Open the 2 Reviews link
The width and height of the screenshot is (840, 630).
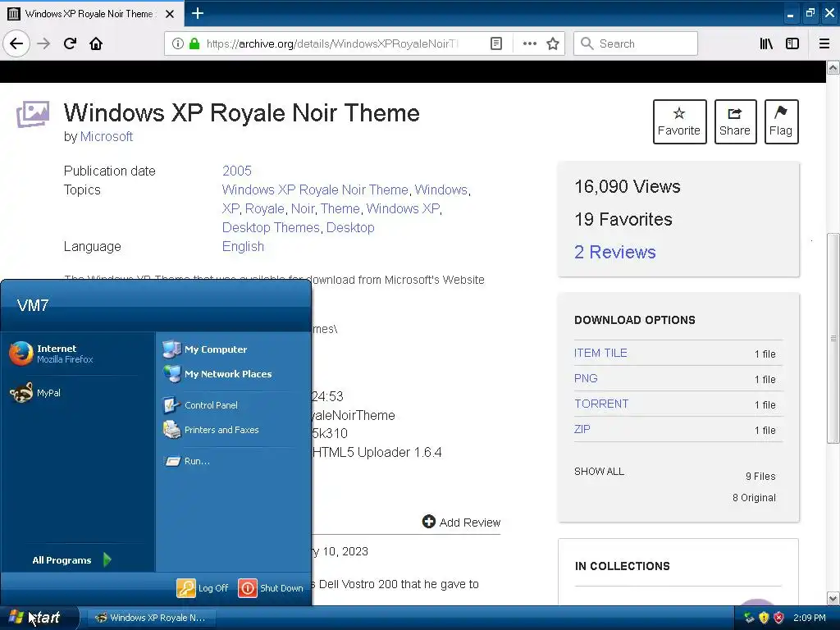(615, 253)
